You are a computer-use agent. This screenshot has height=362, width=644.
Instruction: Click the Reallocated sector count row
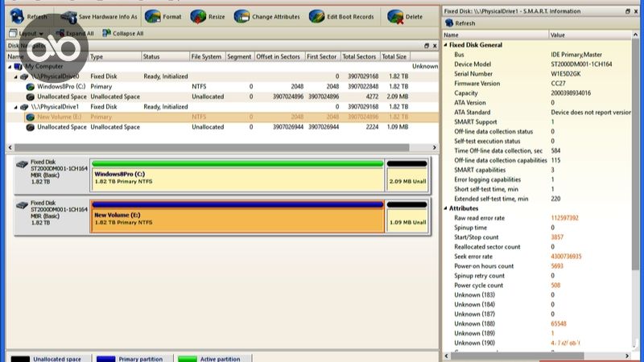[x=537, y=247]
